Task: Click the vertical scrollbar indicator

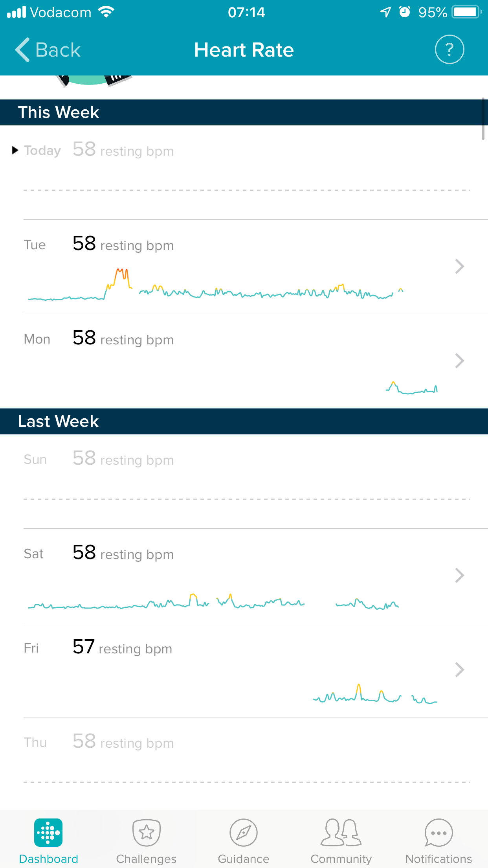Action: (483, 119)
